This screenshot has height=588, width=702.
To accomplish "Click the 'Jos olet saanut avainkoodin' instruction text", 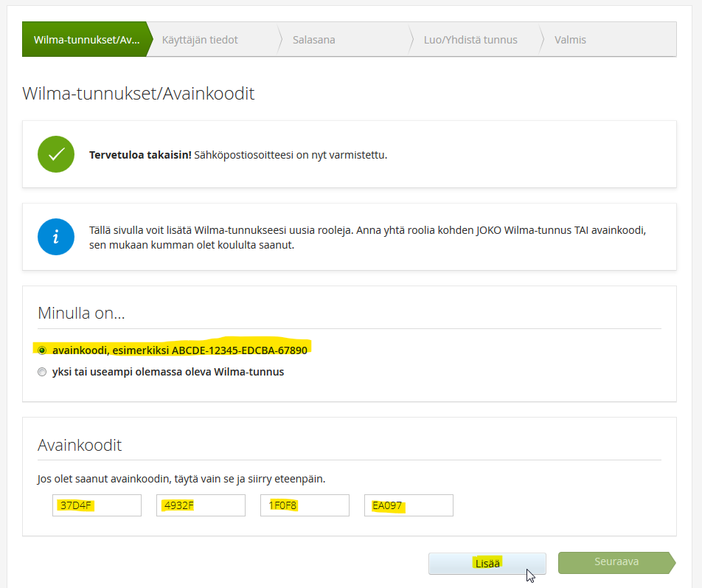I will tap(181, 479).
